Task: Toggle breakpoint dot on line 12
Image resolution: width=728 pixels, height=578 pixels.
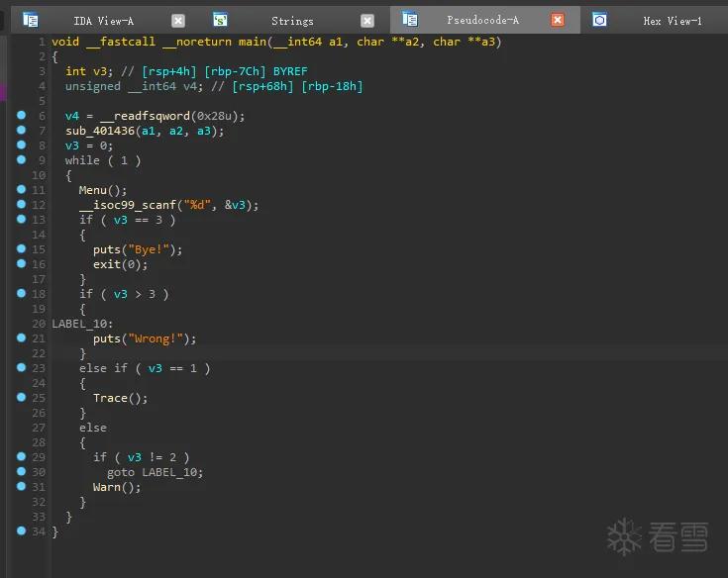Action: pyautogui.click(x=22, y=204)
